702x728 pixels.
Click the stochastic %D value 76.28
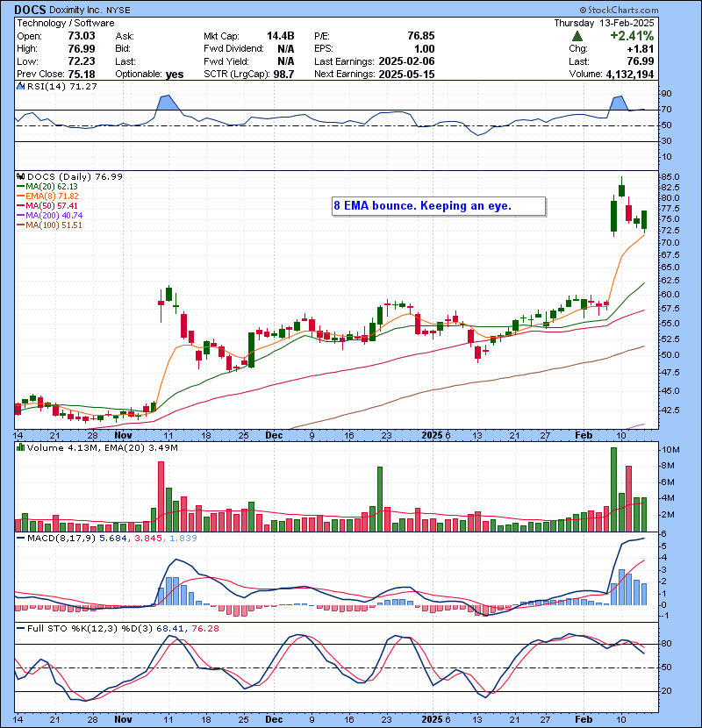tap(204, 629)
